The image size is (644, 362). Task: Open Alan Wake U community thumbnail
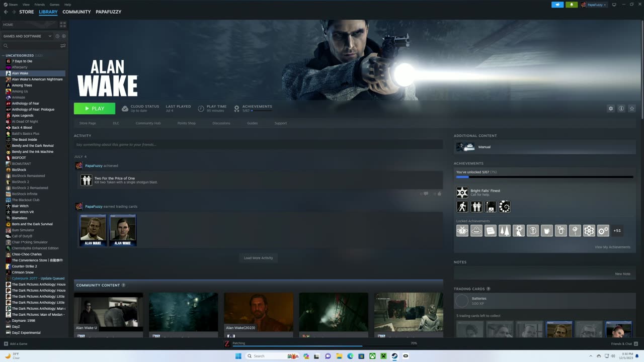click(108, 313)
